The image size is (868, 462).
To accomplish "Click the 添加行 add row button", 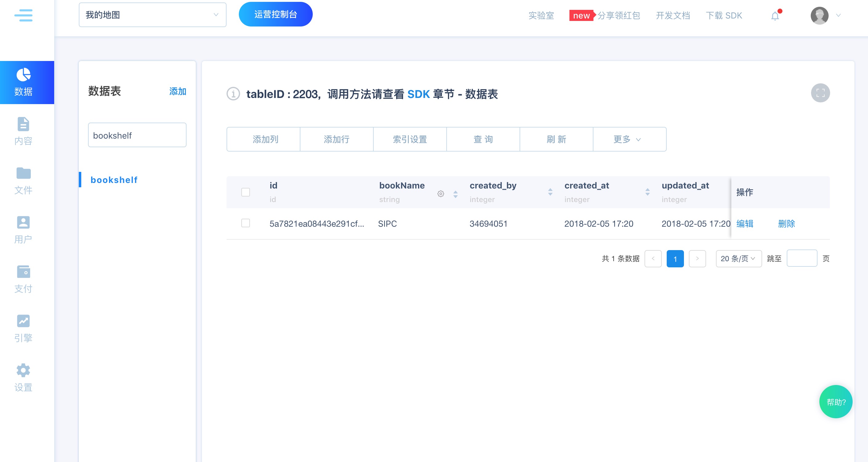I will 336,139.
